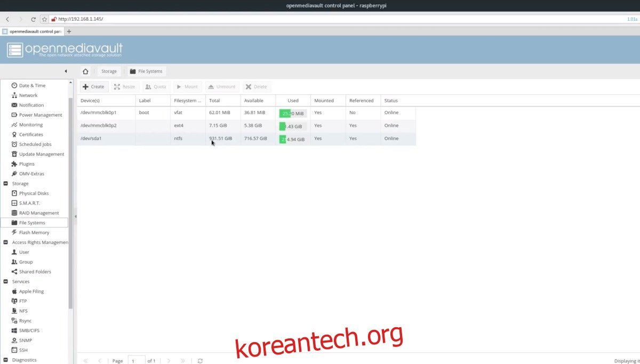This screenshot has height=364, width=640.
Task: Click the used bar for /dev/mmcblk0p1
Action: [293, 113]
